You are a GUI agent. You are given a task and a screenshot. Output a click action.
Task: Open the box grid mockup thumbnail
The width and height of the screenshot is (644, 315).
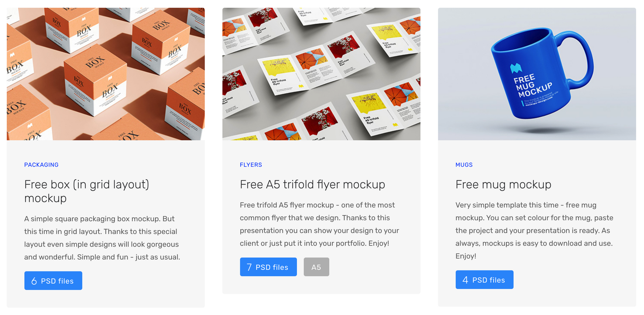(106, 74)
